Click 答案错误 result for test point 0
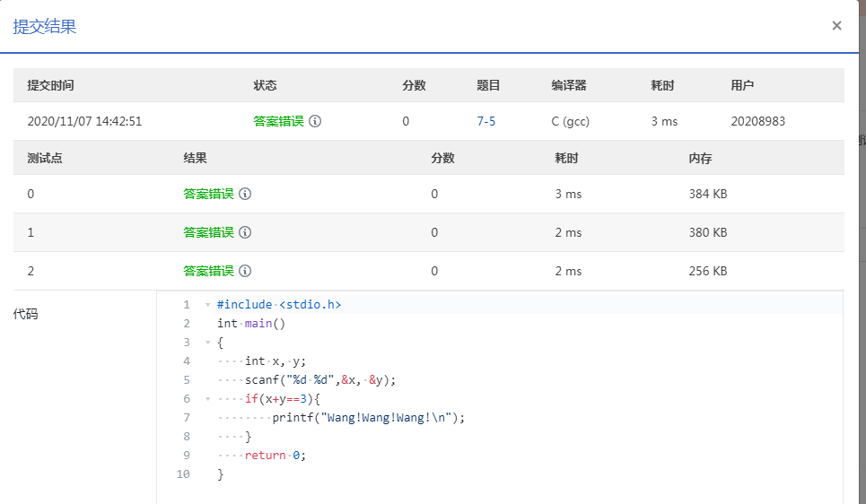The image size is (866, 504). pos(208,194)
